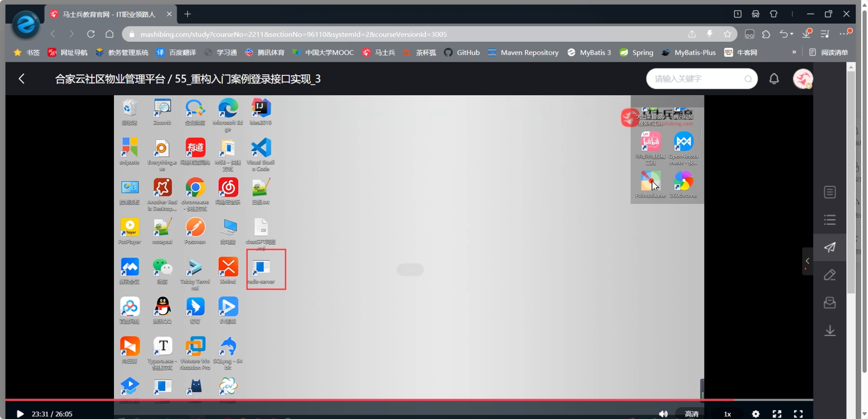Screen dimensions: 868x419
Task: Open the 百度翻译 bookmark
Action: click(176, 52)
